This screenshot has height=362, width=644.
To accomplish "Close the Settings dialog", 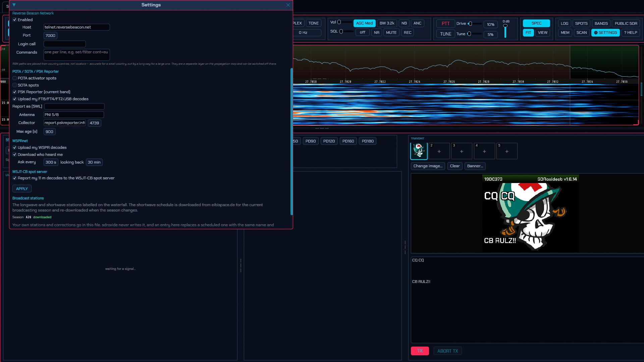I will click(x=288, y=5).
